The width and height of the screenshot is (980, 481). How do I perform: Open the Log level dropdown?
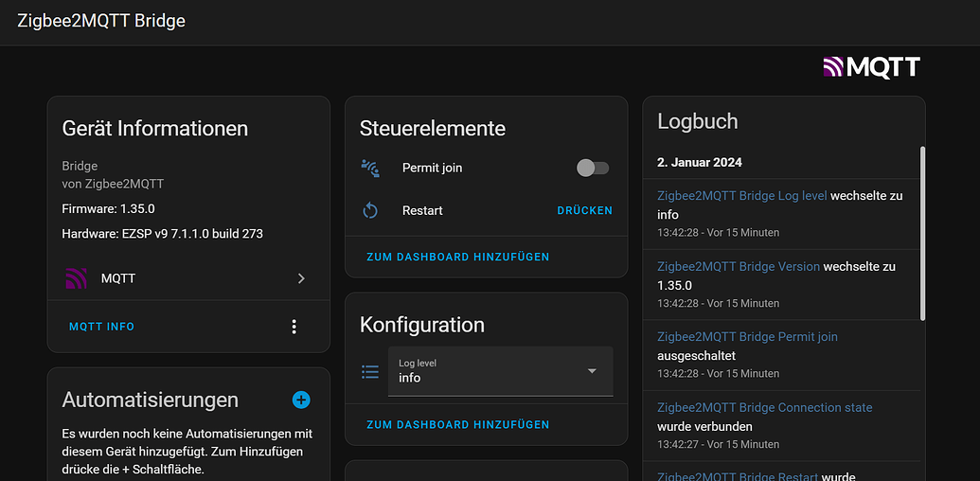pos(501,371)
